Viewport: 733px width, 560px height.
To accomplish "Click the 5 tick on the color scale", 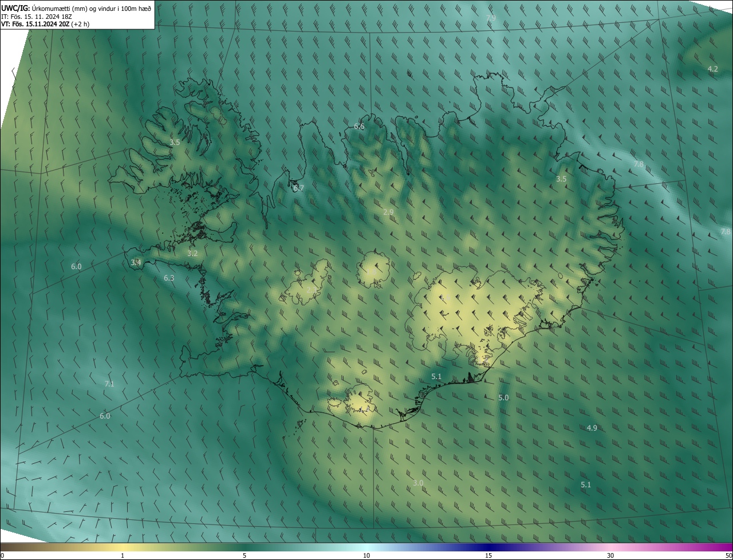I will point(245,555).
